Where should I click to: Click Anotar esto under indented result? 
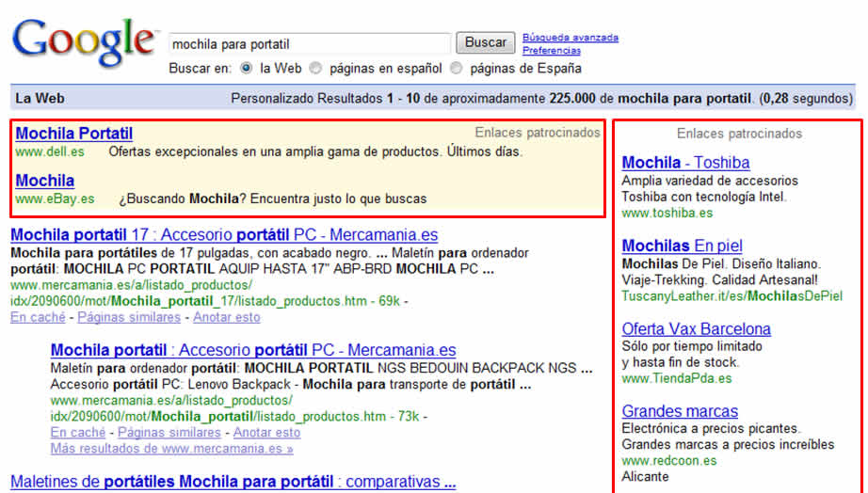click(266, 432)
